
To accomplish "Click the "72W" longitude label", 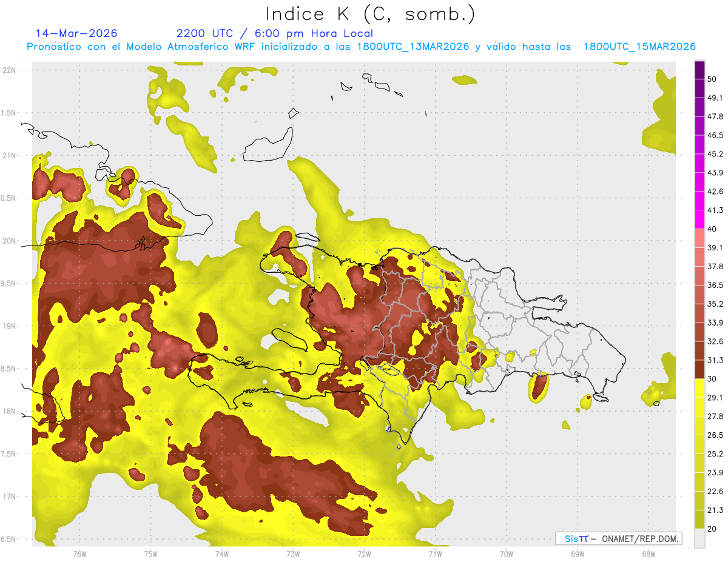I will [x=364, y=554].
